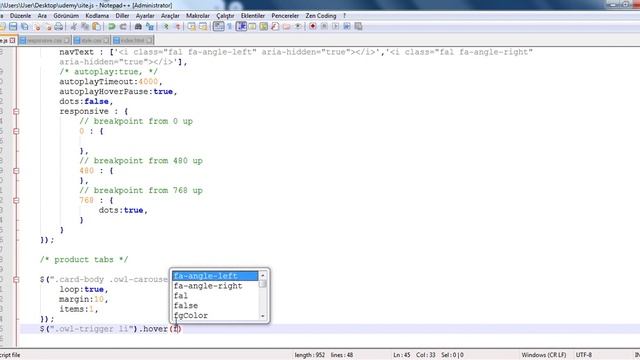Show the Document Map icon
The height and width of the screenshot is (360, 640).
pos(264,27)
